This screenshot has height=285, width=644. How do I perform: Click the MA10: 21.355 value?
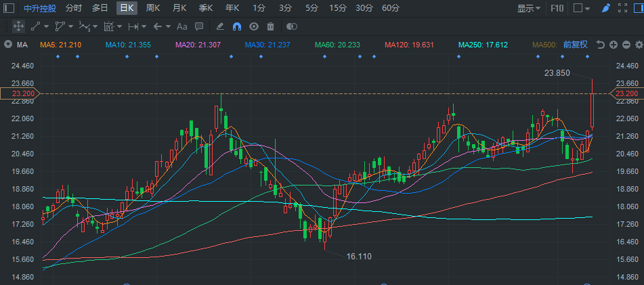[128, 45]
